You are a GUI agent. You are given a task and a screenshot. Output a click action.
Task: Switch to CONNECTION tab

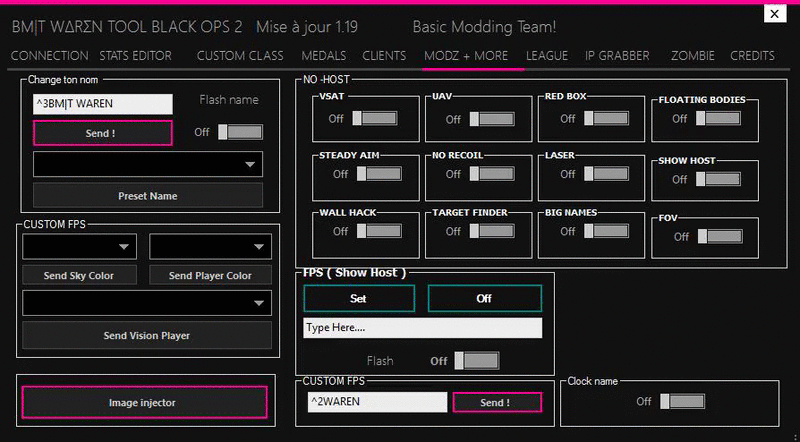coord(49,56)
